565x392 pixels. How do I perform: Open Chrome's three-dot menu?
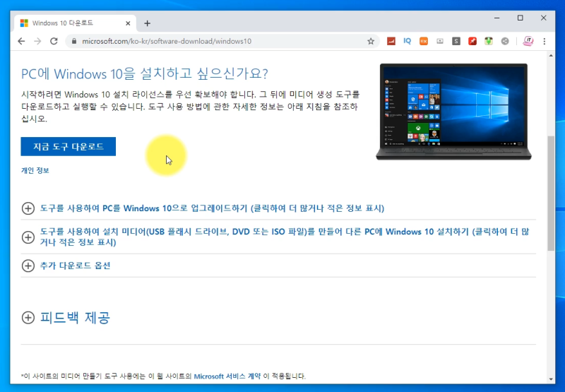pos(544,41)
